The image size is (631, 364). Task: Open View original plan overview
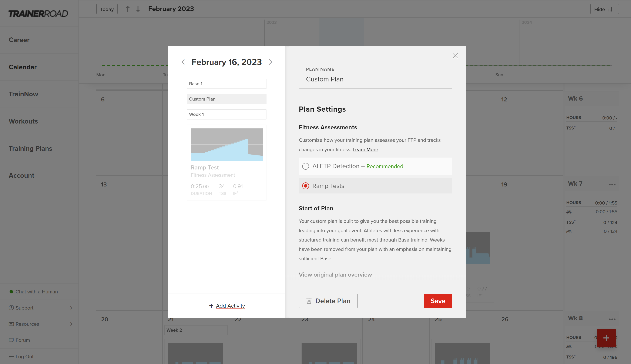coord(335,274)
